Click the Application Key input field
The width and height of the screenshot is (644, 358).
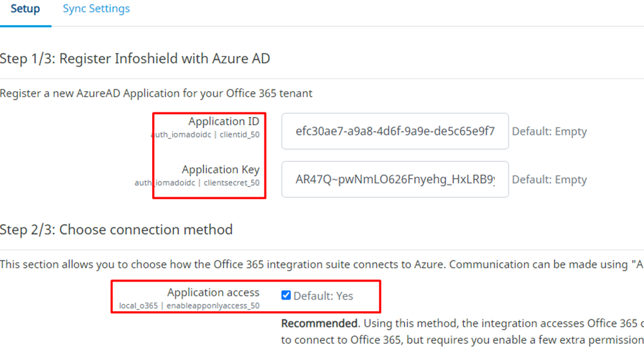[x=395, y=179]
